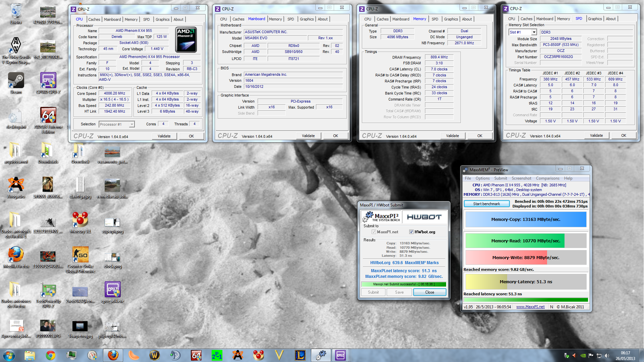The image size is (644, 362).
Task: Click Close in HWbot Submit dialog
Action: (429, 292)
